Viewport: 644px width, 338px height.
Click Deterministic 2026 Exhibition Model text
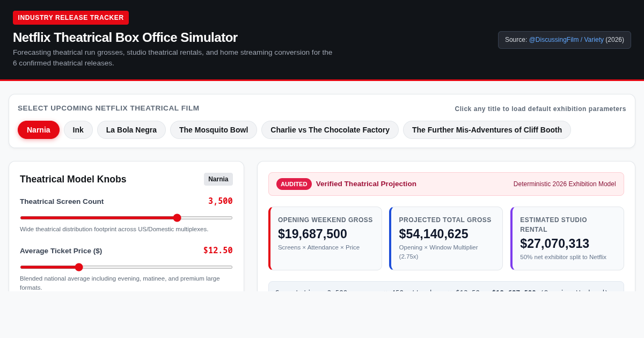pos(565,184)
